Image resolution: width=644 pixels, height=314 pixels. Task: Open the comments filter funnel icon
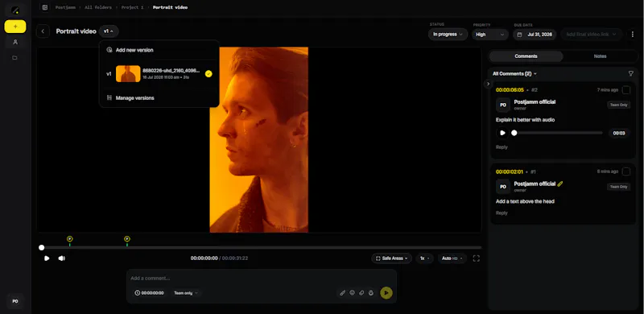click(631, 73)
